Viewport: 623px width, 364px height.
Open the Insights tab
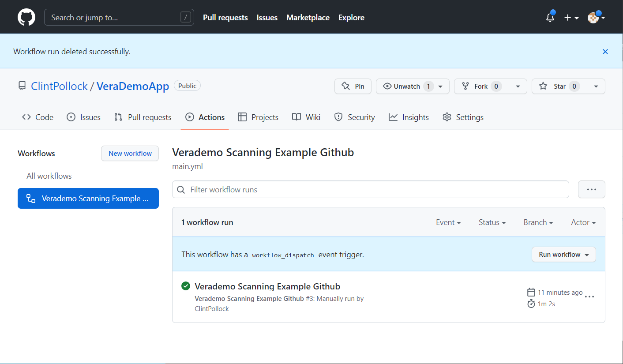(x=409, y=117)
